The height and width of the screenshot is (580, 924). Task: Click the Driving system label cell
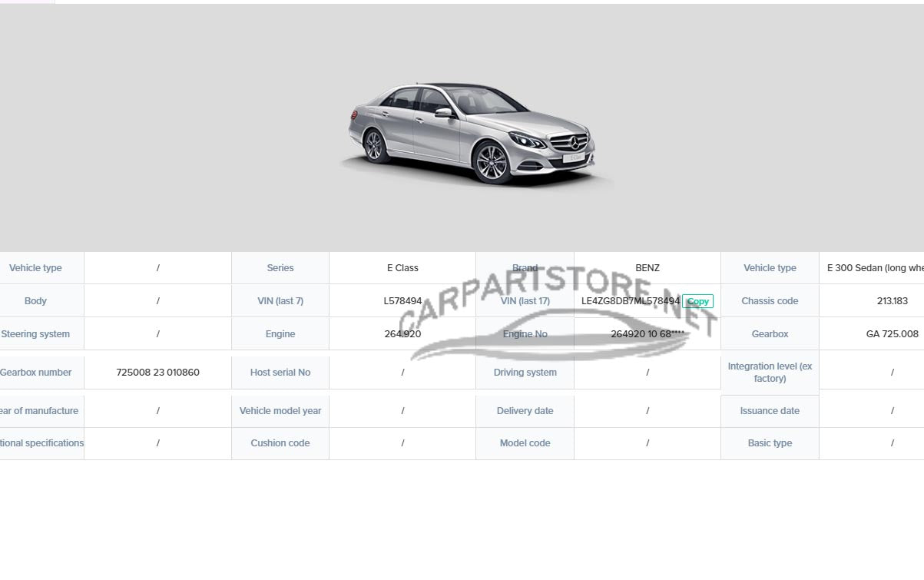pyautogui.click(x=525, y=373)
